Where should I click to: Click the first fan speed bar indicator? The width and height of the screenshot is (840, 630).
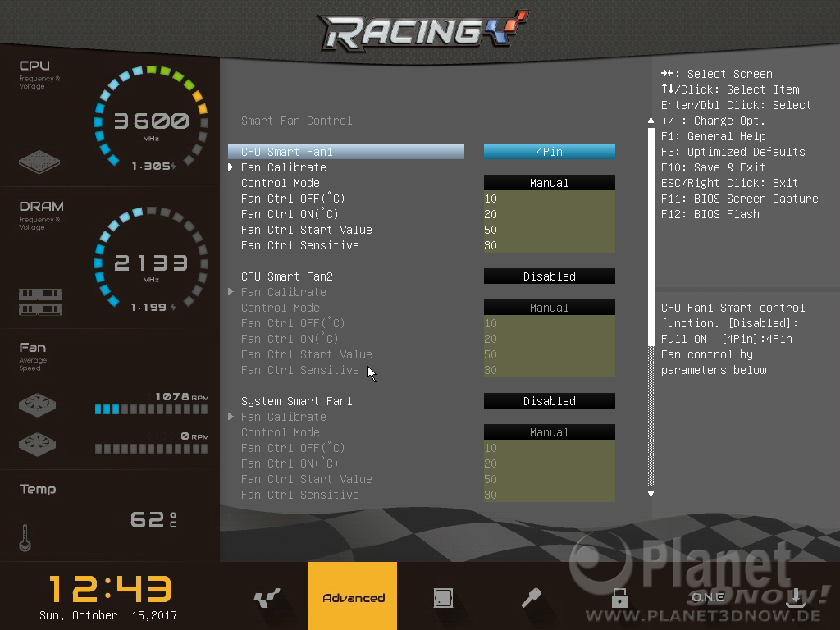tap(151, 410)
